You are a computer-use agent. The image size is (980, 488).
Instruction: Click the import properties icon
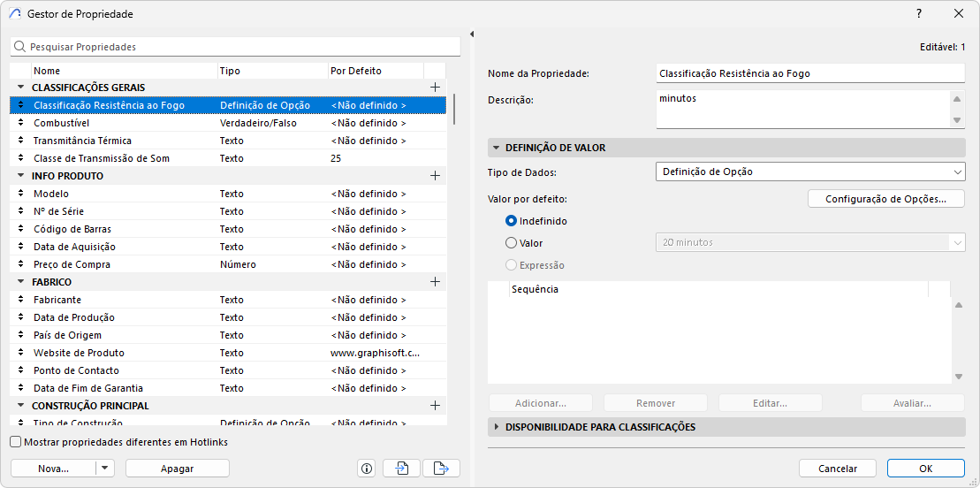coord(401,469)
